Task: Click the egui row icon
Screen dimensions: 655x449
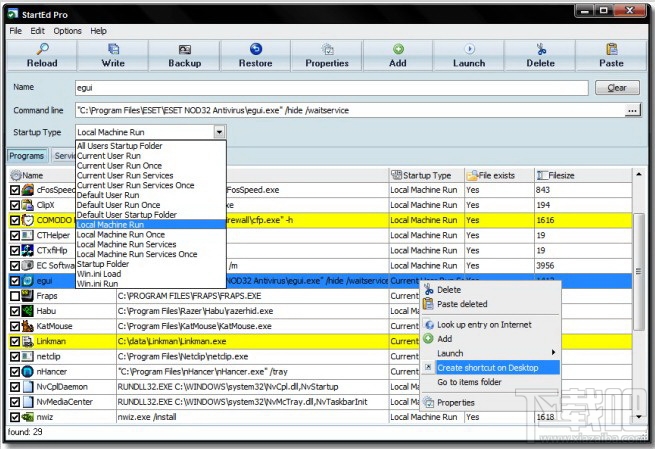Action: [x=28, y=281]
